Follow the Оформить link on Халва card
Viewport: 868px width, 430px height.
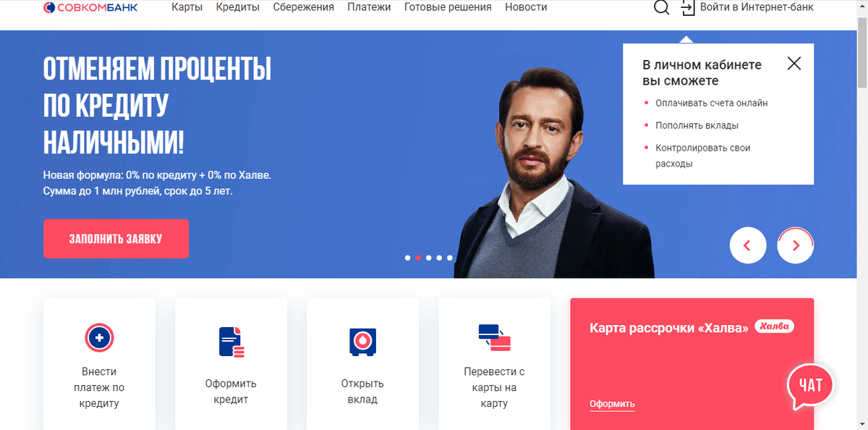(612, 404)
